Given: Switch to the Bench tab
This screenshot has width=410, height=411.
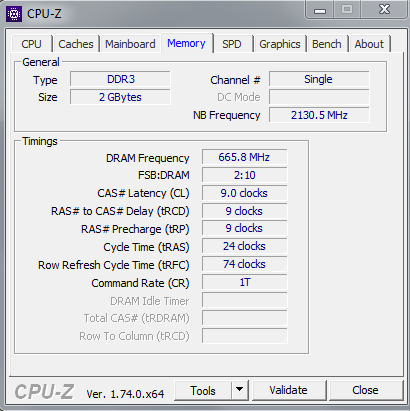Looking at the screenshot, I should tap(327, 44).
